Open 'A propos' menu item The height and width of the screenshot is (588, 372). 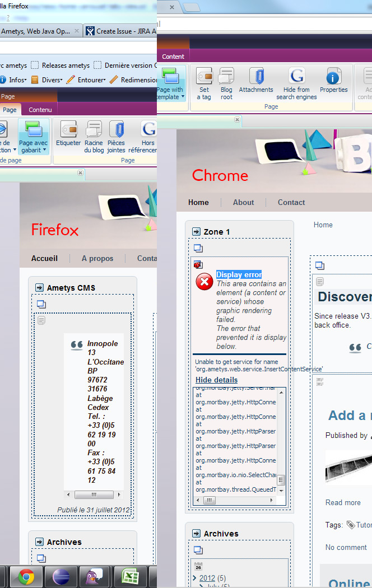pyautogui.click(x=97, y=258)
